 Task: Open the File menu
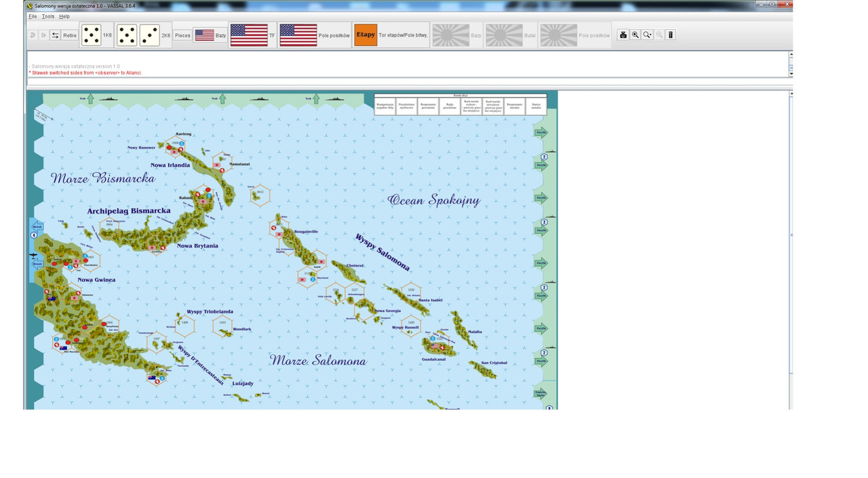pos(33,16)
